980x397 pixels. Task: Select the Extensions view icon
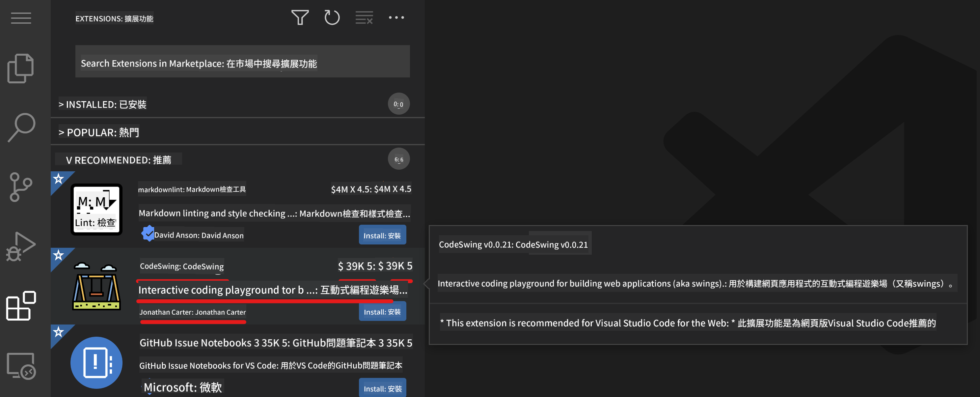(21, 306)
